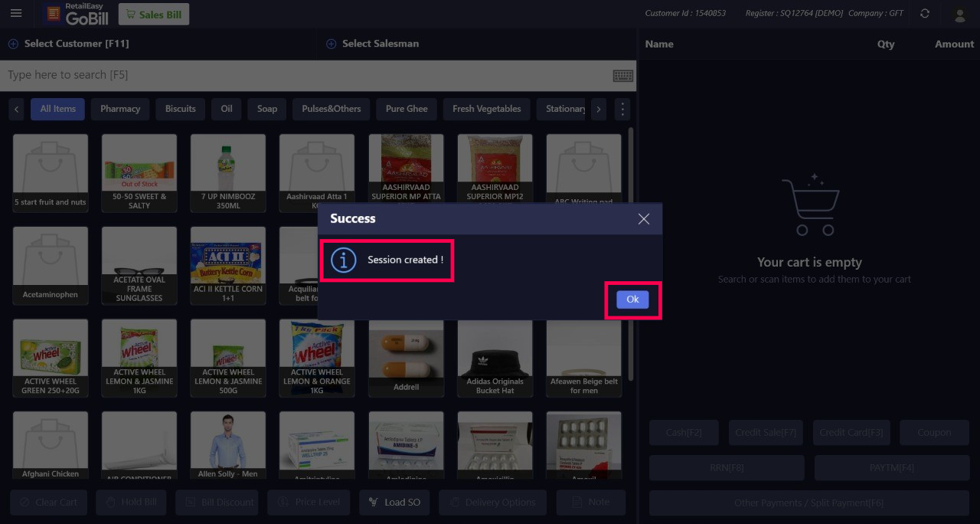Add Aashirvaad Superior MP12 item

pos(495,167)
